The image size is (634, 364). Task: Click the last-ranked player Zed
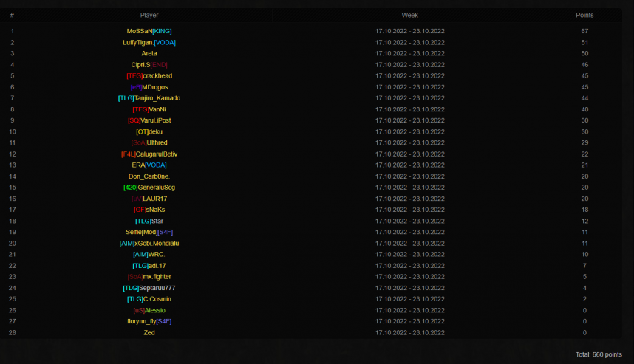[x=149, y=332]
